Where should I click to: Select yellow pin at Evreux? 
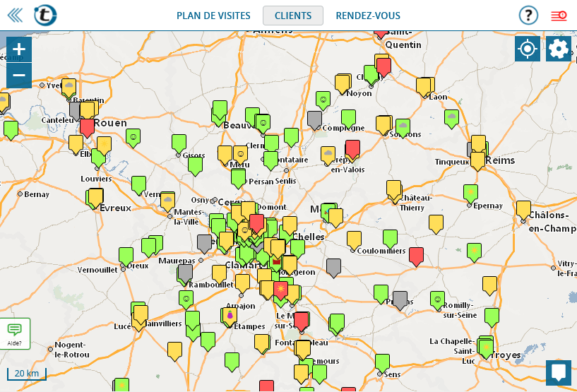click(x=95, y=198)
